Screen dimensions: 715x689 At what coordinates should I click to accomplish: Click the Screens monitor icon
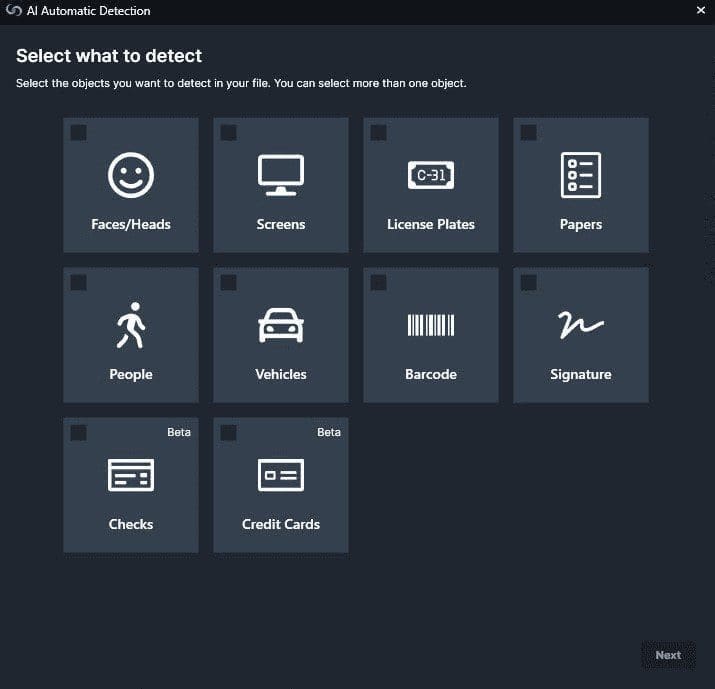(281, 175)
